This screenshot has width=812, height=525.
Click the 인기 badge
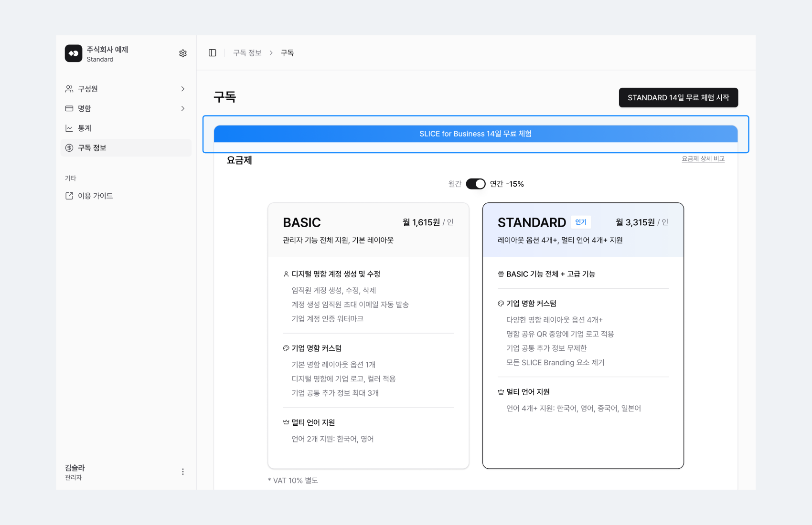click(x=581, y=222)
